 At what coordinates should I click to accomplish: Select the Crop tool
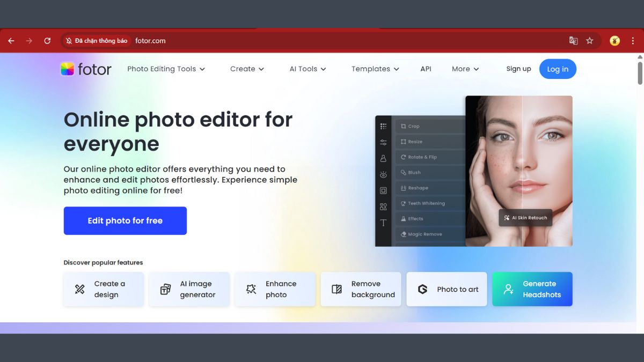[413, 126]
